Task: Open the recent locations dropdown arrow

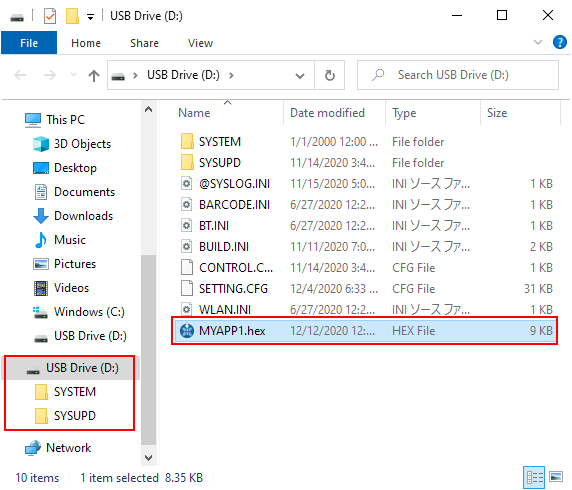Action: [x=73, y=75]
